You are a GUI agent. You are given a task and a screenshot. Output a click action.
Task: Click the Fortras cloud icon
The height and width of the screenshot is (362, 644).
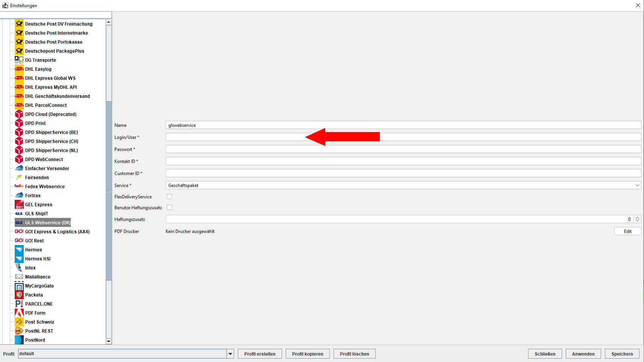tap(19, 195)
